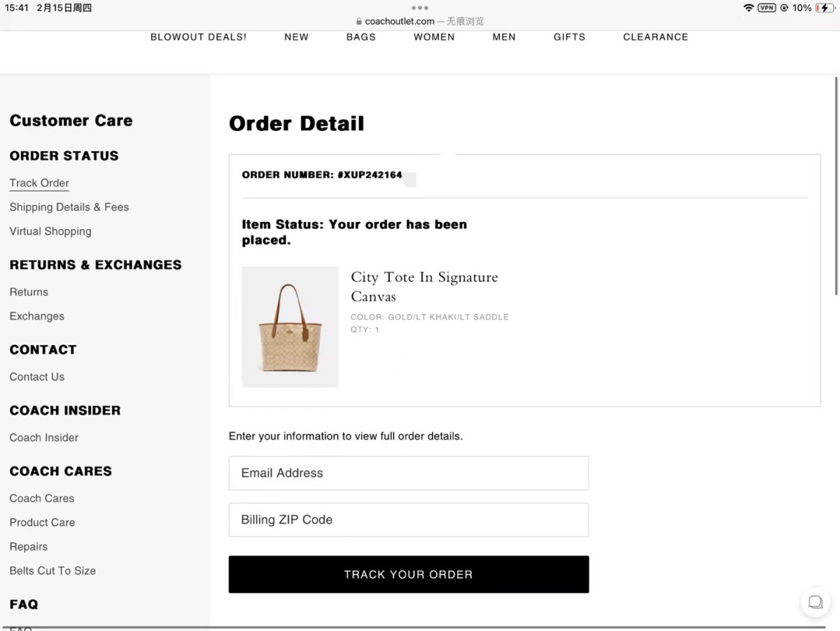Screen dimensions: 840x631
Task: Open the chat support bubble icon
Action: [x=815, y=602]
